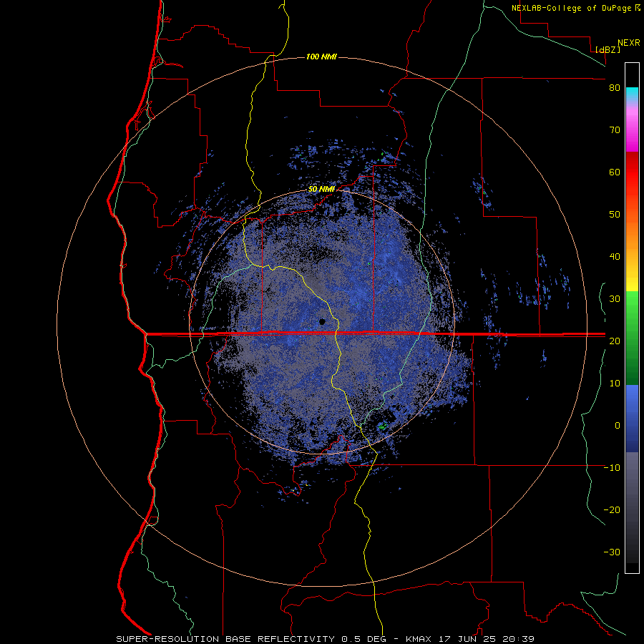Viewport: 644px width, 644px height.
Task: Click the 20 dBZ scale value
Action: tap(615, 341)
